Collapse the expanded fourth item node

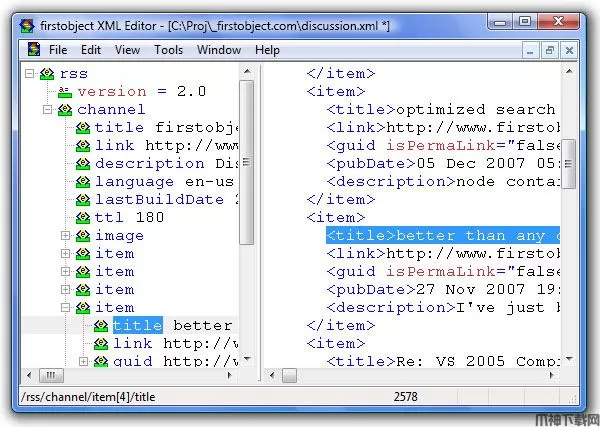pyautogui.click(x=65, y=307)
